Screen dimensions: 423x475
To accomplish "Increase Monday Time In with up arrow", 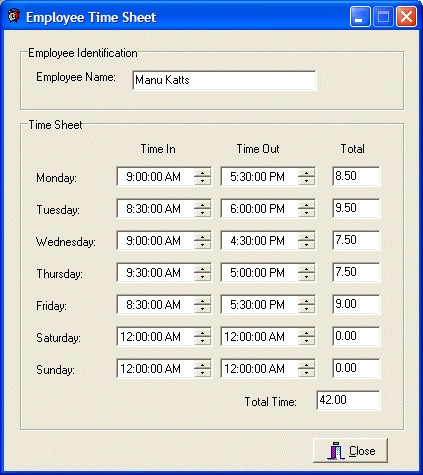I will click(x=203, y=173).
